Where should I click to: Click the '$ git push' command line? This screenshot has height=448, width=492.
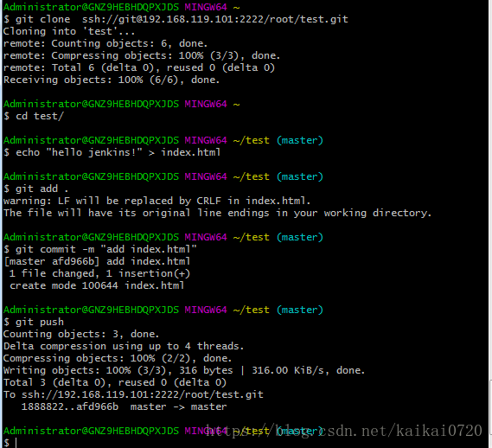pos(34,322)
